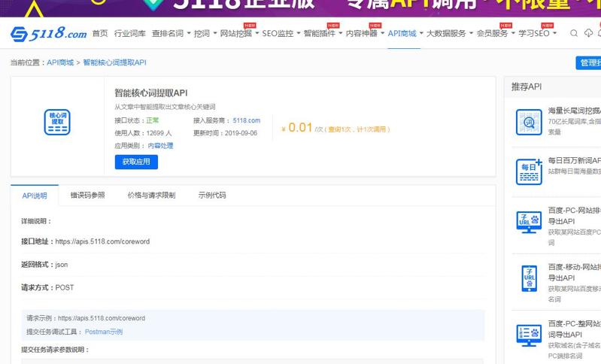
Task: Click the cloud download icon in the header
Action: click(588, 33)
